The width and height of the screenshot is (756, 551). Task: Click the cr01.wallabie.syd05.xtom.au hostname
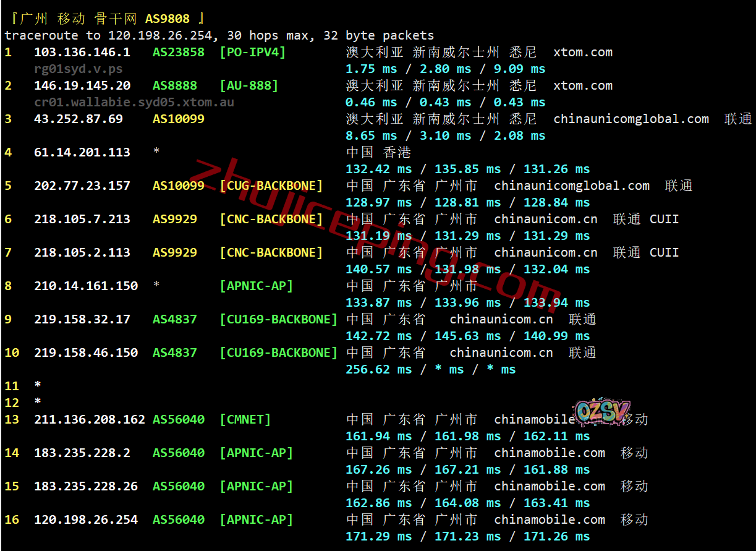[x=134, y=102]
